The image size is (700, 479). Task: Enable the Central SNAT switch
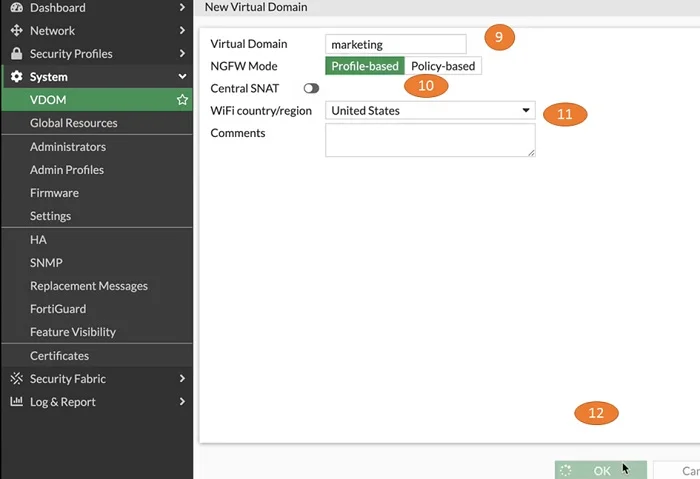(311, 88)
